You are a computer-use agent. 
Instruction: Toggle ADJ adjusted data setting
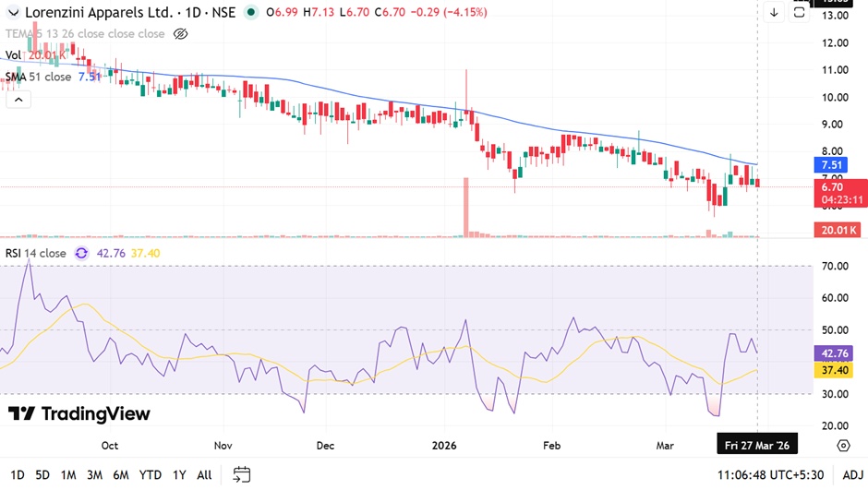[852, 474]
